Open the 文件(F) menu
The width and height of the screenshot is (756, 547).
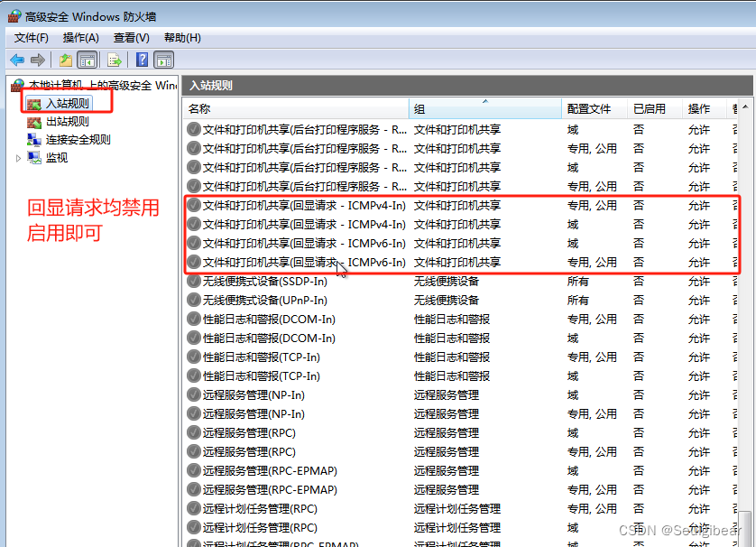31,37
